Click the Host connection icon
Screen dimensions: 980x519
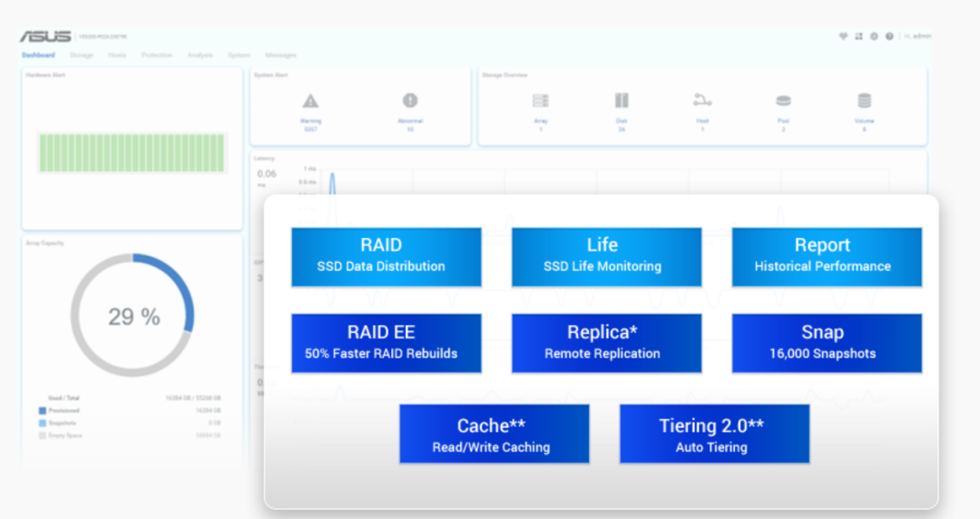click(702, 101)
